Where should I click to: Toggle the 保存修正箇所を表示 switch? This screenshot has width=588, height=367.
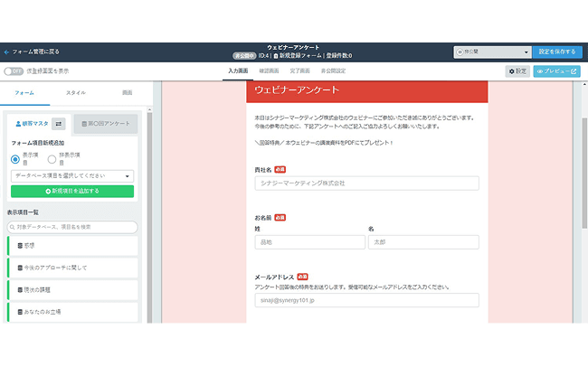pos(12,71)
